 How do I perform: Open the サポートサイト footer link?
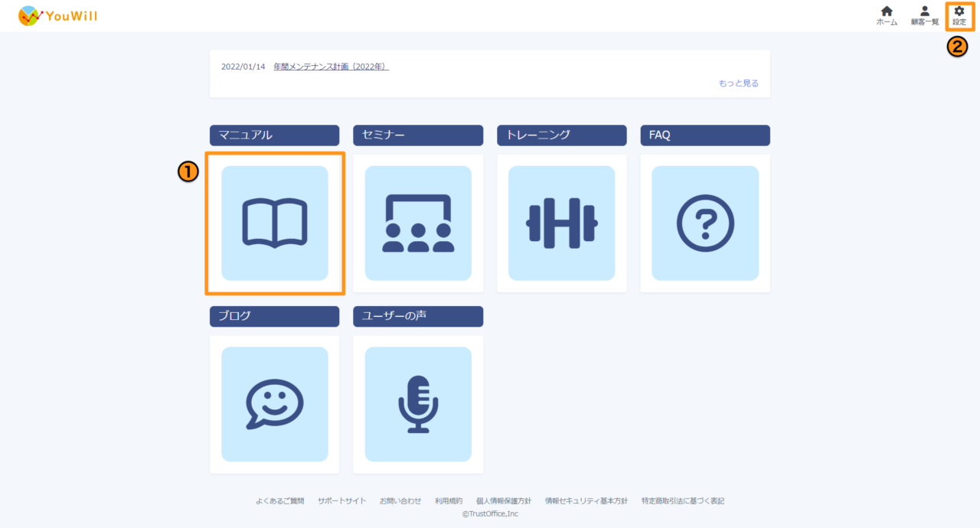click(x=341, y=501)
